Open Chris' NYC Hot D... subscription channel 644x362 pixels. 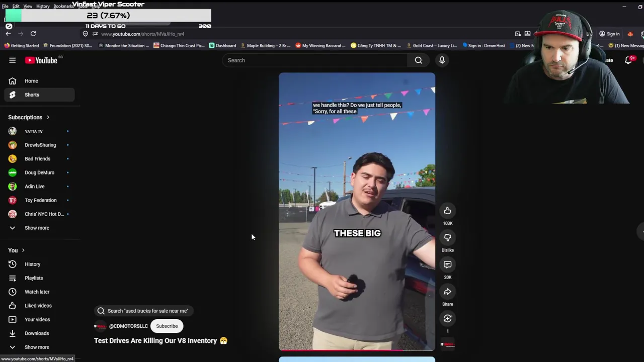pyautogui.click(x=39, y=214)
